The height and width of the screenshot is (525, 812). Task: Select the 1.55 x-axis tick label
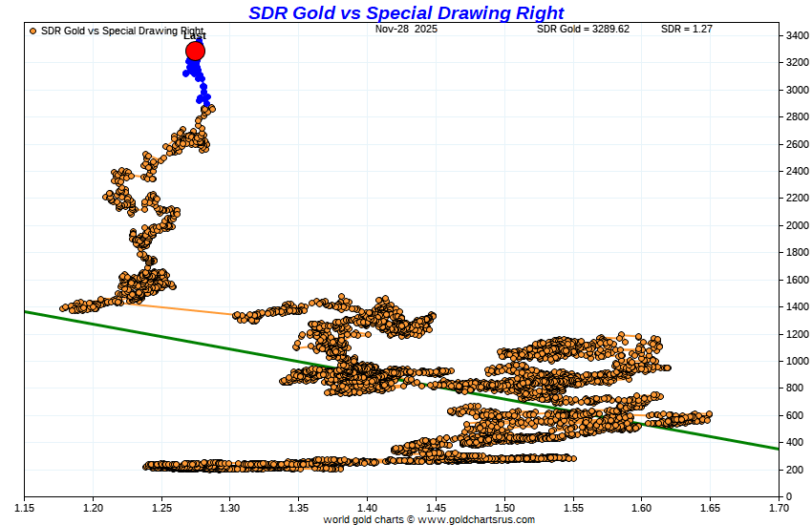(572, 508)
